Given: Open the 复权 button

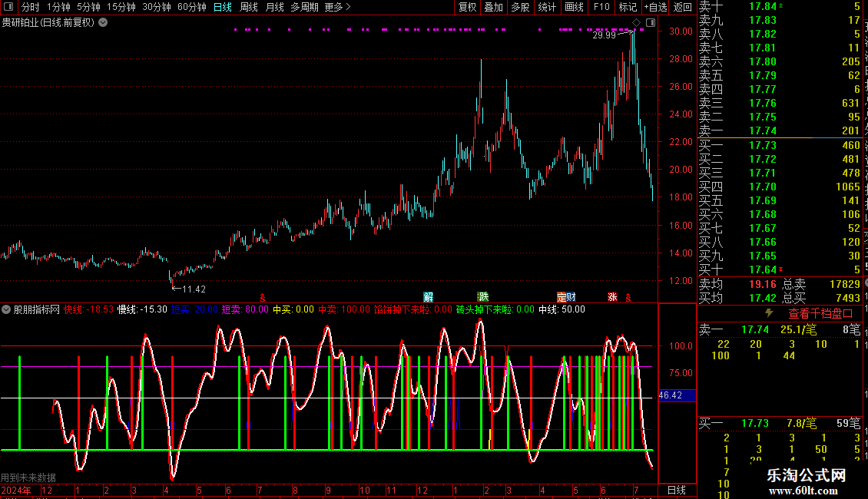Looking at the screenshot, I should 467,7.
